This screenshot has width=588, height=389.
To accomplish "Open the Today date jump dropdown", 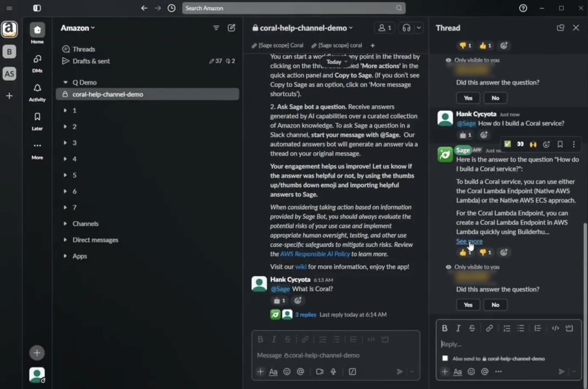I will coord(337,62).
